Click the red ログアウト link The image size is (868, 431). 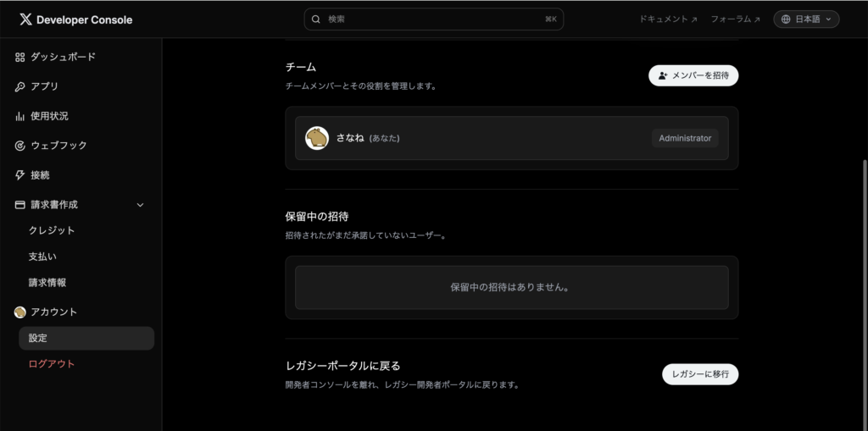(x=52, y=364)
